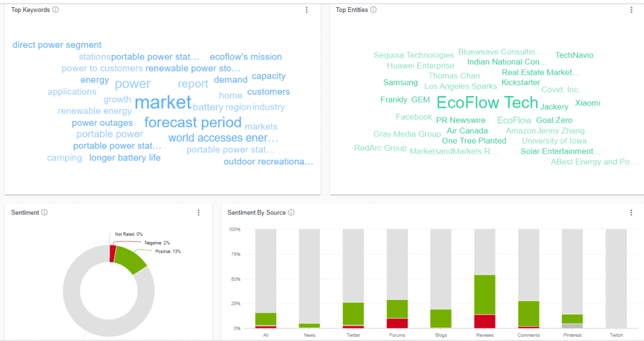644x341 pixels.
Task: Click the green segment of the Blogs bar
Action: (x=441, y=318)
